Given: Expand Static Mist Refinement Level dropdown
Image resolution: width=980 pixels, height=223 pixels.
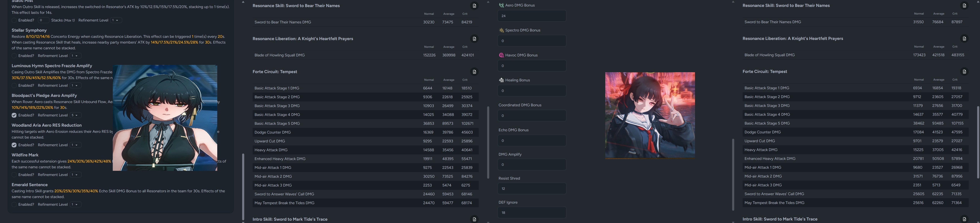Looking at the screenshot, I should [x=116, y=20].
